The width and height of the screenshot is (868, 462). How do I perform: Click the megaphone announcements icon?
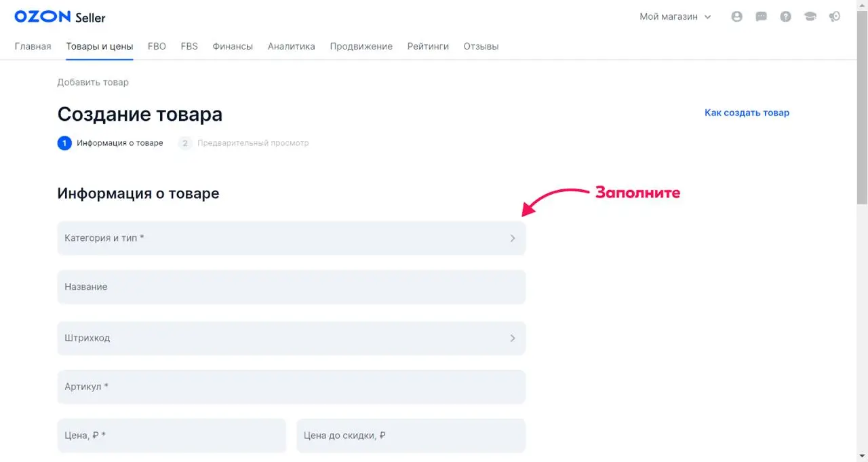pos(835,17)
